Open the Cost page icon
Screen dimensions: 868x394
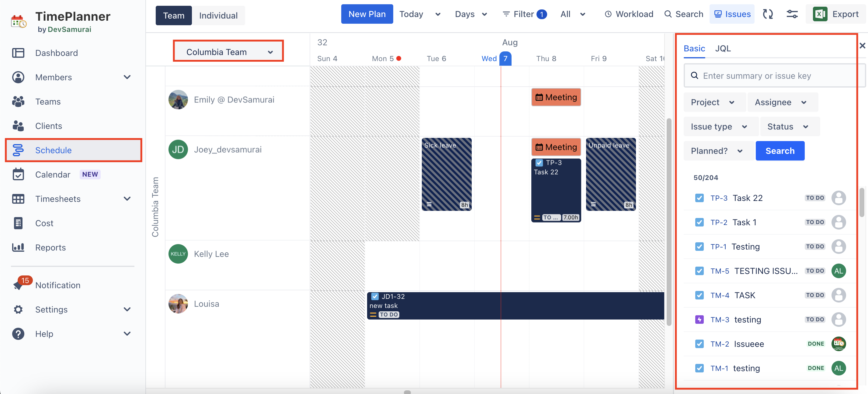pos(18,223)
